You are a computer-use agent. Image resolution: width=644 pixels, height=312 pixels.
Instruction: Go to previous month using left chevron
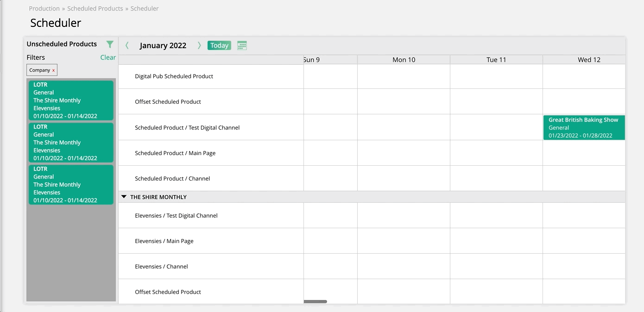(x=127, y=45)
